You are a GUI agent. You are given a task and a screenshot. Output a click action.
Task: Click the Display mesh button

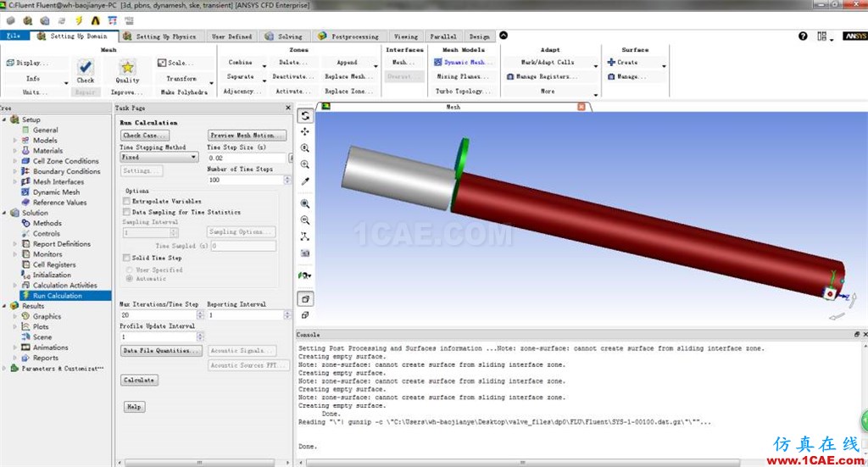28,63
